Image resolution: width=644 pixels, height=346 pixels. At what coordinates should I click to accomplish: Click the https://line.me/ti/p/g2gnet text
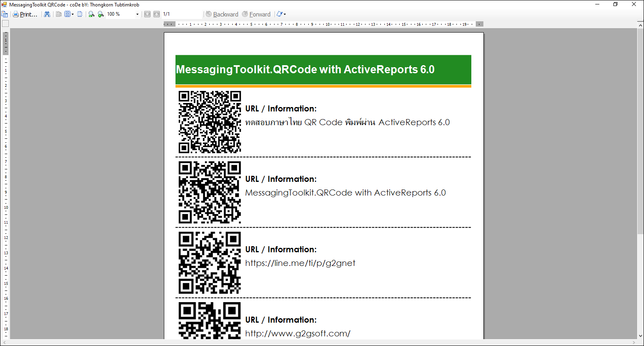(x=300, y=263)
